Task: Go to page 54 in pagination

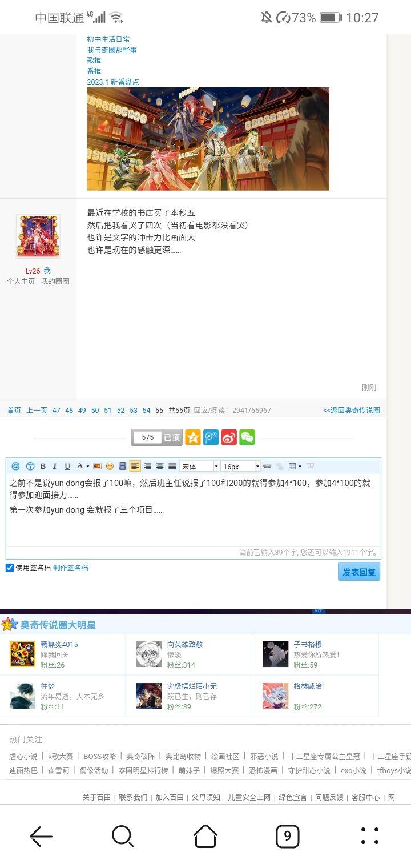Action: [x=147, y=410]
